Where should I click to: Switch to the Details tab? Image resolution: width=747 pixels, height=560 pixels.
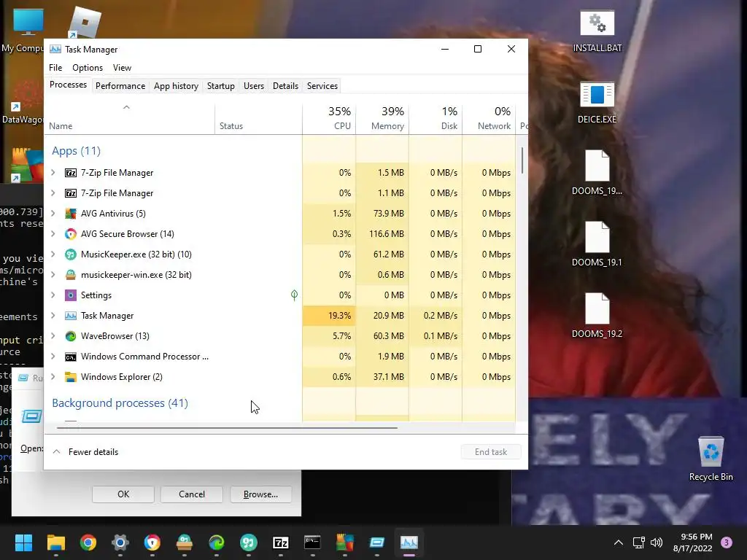click(285, 86)
